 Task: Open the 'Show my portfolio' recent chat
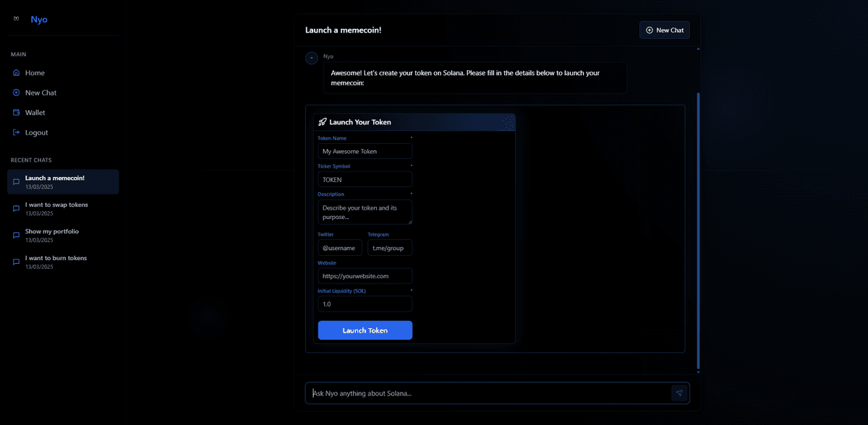63,236
